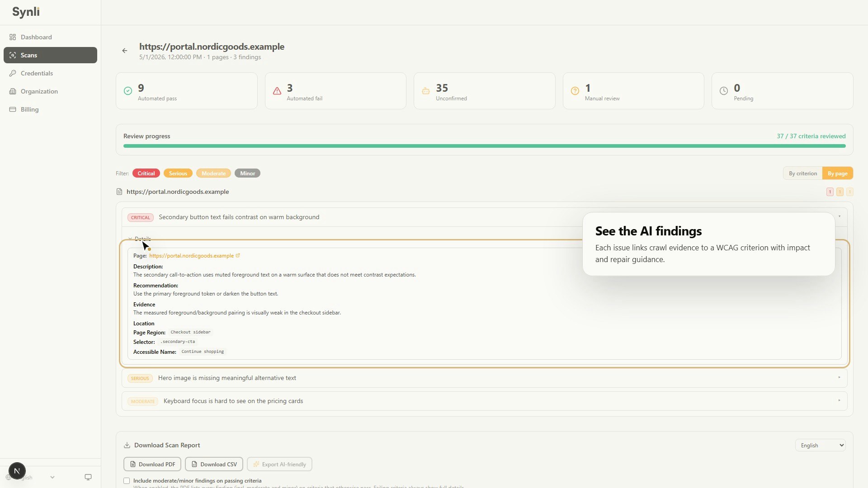Expand the Hero image alternative text finding arrow
The image size is (868, 488).
tap(840, 377)
